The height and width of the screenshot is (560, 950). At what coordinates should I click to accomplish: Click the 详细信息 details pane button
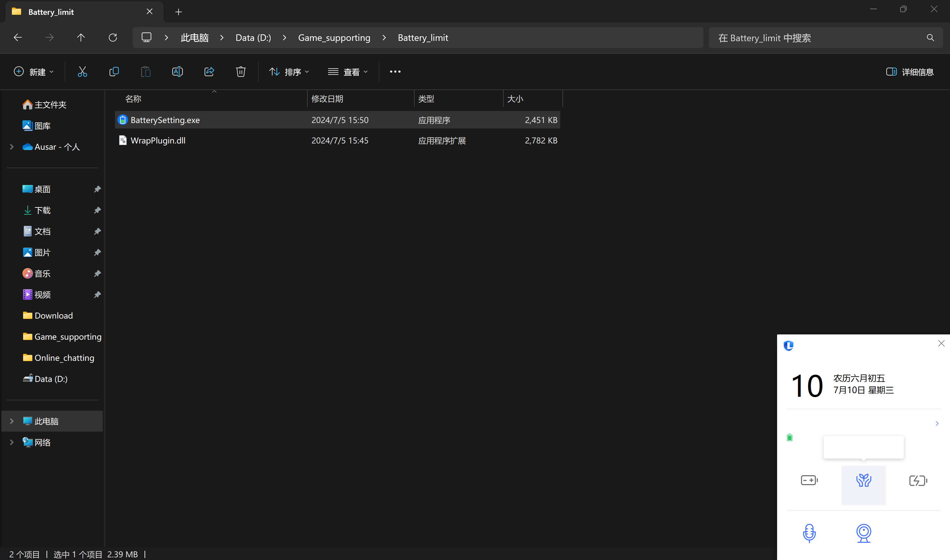pos(910,72)
